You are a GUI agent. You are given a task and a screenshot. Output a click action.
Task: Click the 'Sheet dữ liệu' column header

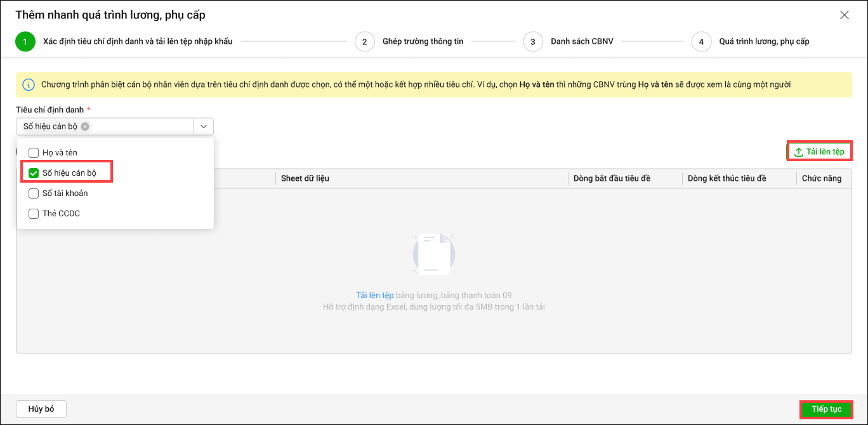point(305,178)
